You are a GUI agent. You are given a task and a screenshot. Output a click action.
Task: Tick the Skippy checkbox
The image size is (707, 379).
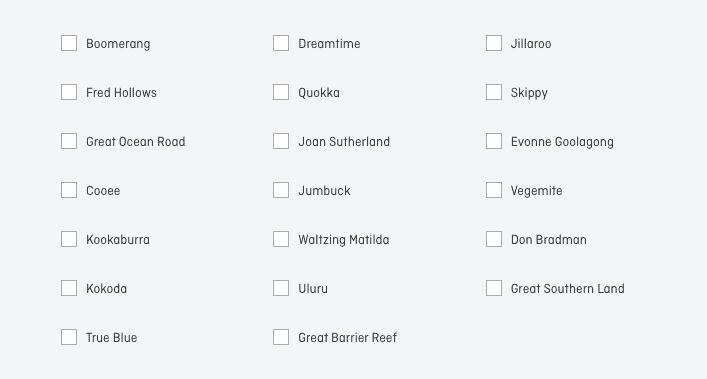(494, 92)
